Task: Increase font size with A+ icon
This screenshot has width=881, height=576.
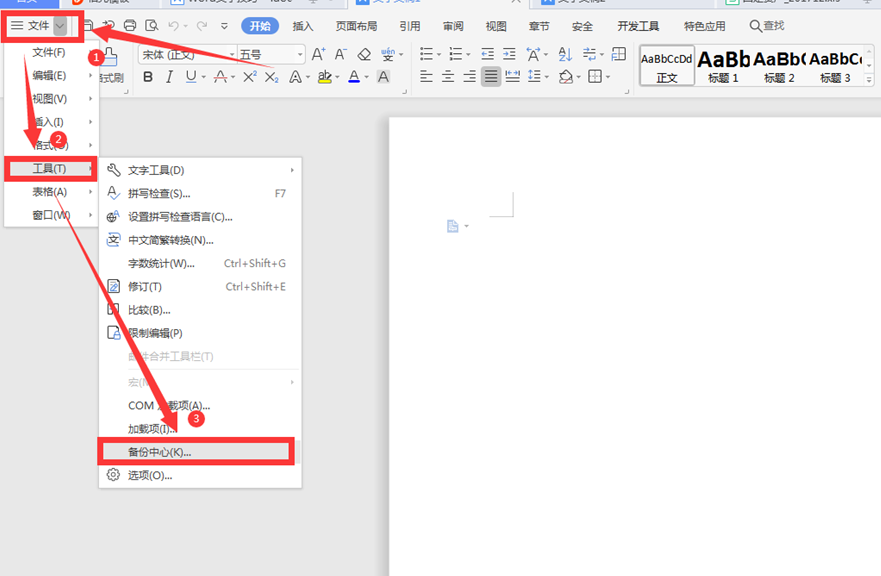Action: (x=319, y=54)
